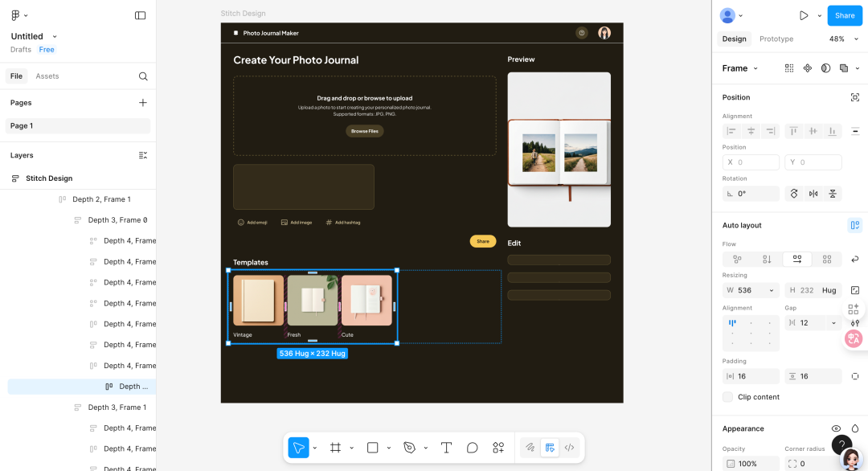Open help question mark button
This screenshot has height=471, width=868.
[841, 444]
